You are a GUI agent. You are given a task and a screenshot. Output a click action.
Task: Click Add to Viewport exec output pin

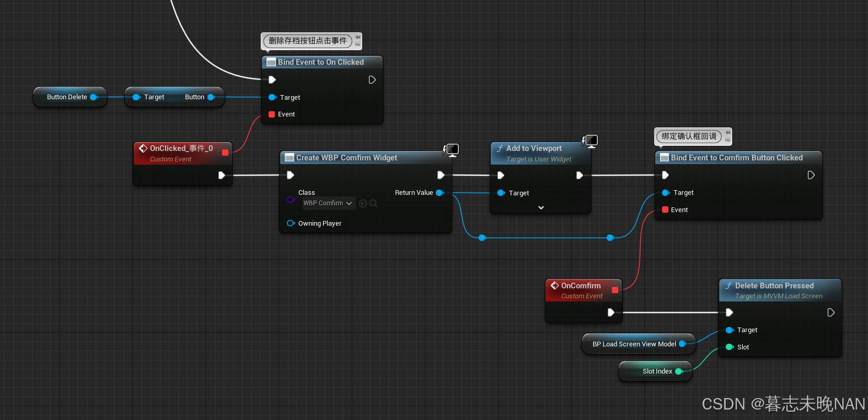point(579,176)
